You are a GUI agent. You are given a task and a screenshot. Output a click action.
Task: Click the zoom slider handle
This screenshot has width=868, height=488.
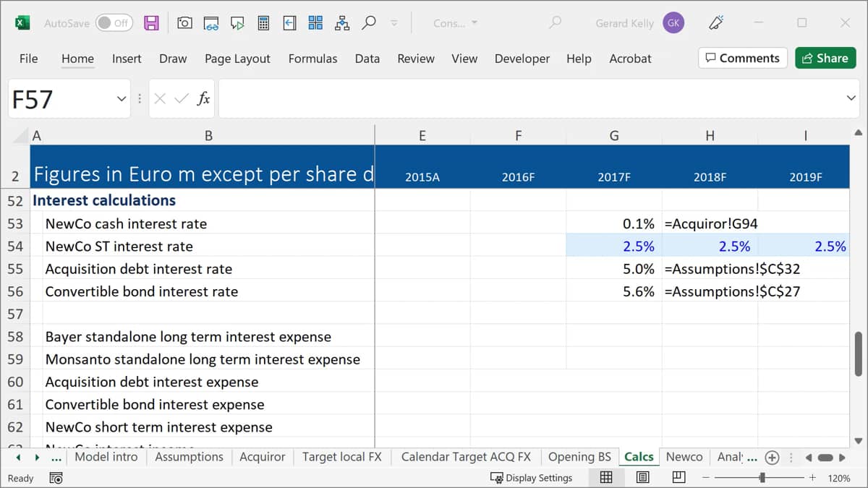coord(762,478)
